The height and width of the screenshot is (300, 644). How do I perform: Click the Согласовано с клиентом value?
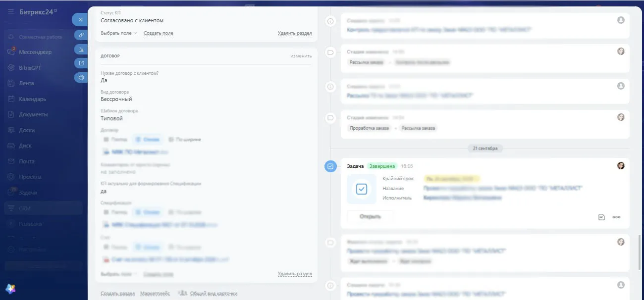132,21
